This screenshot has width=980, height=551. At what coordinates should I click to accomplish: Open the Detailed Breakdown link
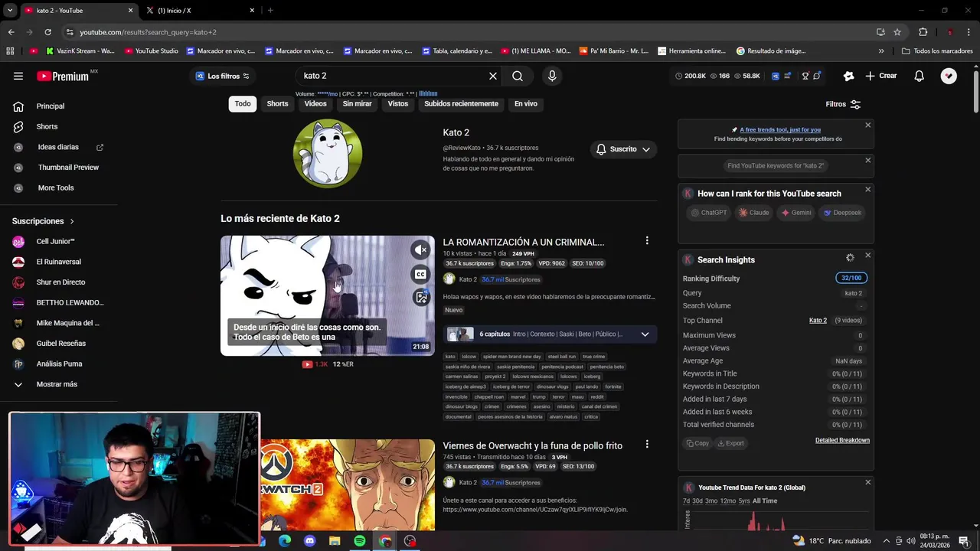[842, 440]
